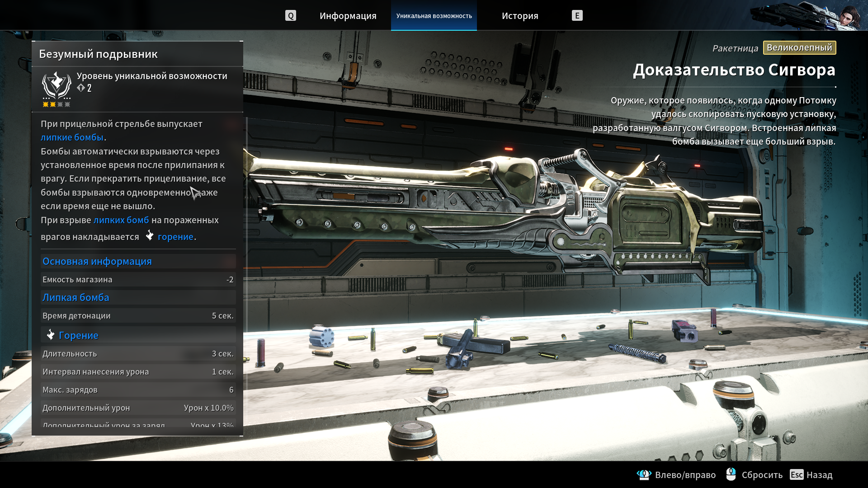The image size is (868, 488).
Task: Open the Информация tab
Action: [348, 16]
